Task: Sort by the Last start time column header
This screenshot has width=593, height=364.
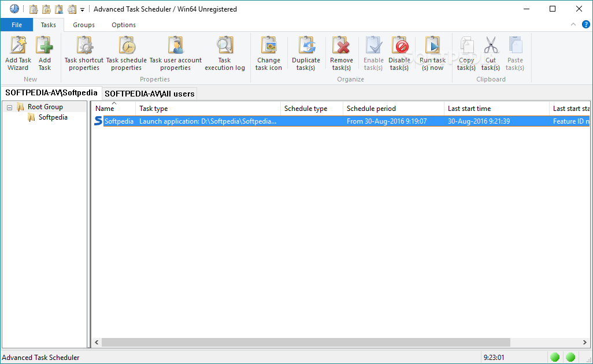Action: click(496, 109)
